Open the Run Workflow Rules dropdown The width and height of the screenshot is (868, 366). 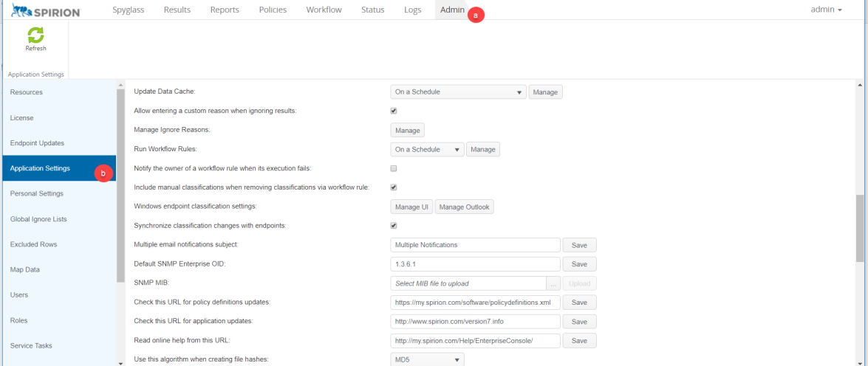(x=427, y=150)
